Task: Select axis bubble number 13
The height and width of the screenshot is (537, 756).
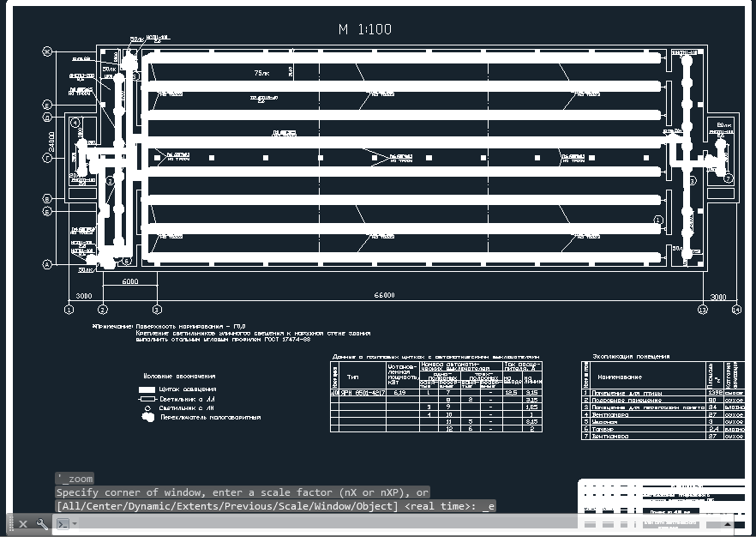Action: coord(703,310)
